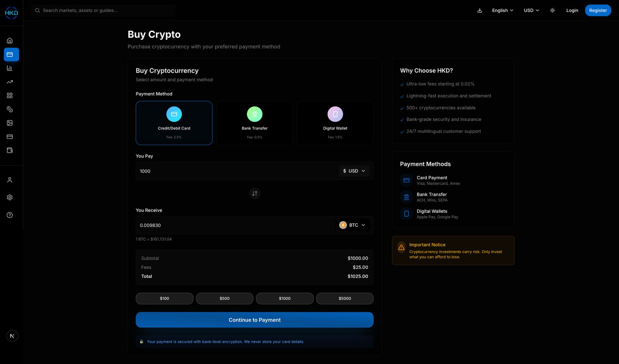Click the trending arrow sidebar icon
The height and width of the screenshot is (364, 619).
pyautogui.click(x=10, y=82)
